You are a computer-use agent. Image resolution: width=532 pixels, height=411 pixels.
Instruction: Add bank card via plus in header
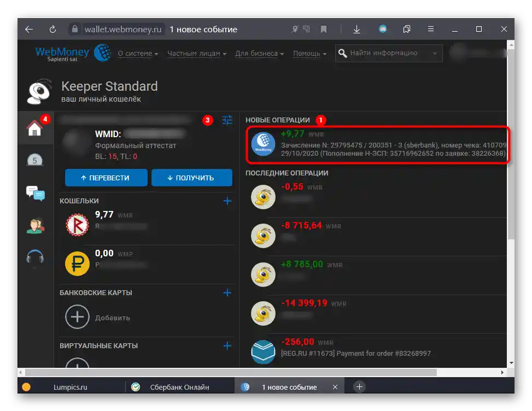[x=227, y=292]
